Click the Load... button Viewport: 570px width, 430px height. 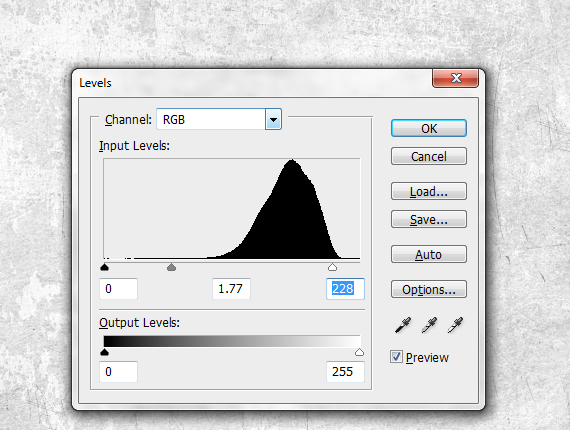[x=429, y=191]
